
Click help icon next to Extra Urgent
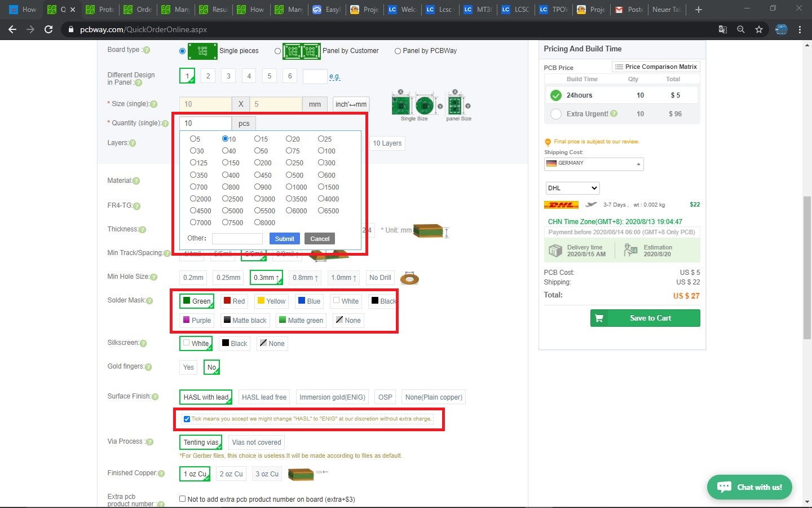614,113
